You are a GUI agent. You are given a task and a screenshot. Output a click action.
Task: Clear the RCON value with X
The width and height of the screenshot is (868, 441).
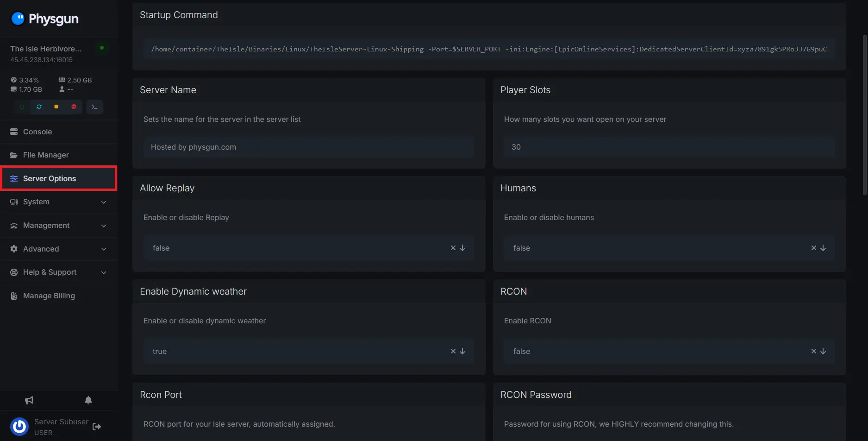pos(813,351)
